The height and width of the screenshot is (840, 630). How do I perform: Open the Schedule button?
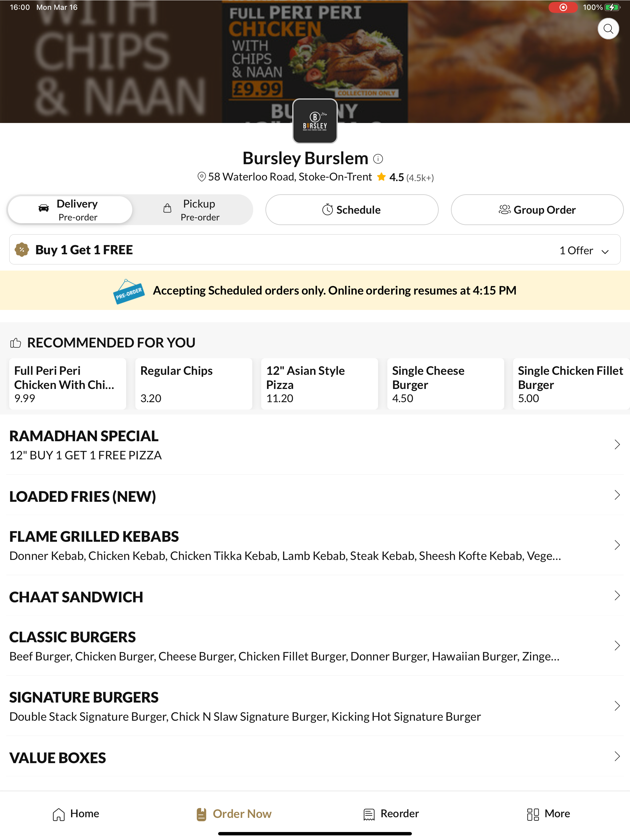click(352, 210)
